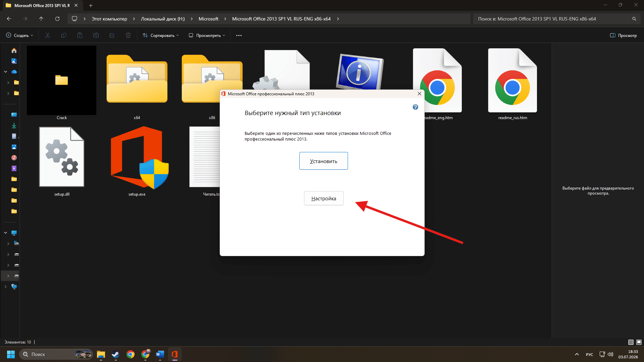Screen dimensions: 644x362
Task: Select the OneDrive cloud icon in sidebar
Action: 14,72
